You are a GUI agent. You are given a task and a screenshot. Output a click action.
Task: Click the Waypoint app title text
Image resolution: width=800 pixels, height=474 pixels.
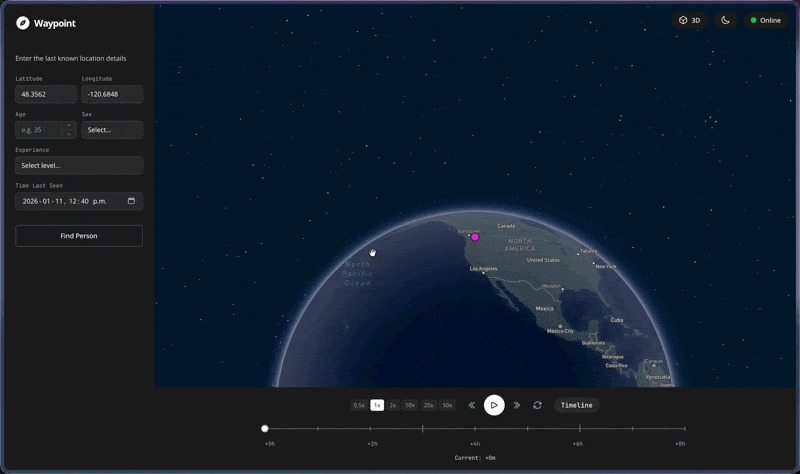point(55,23)
